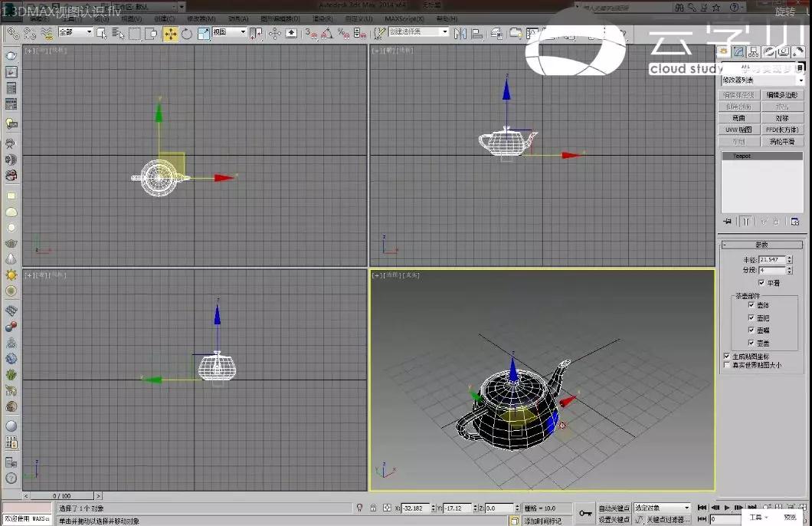The image size is (812, 526).
Task: Open the Utilities command panel tab
Action: pyautogui.click(x=798, y=52)
